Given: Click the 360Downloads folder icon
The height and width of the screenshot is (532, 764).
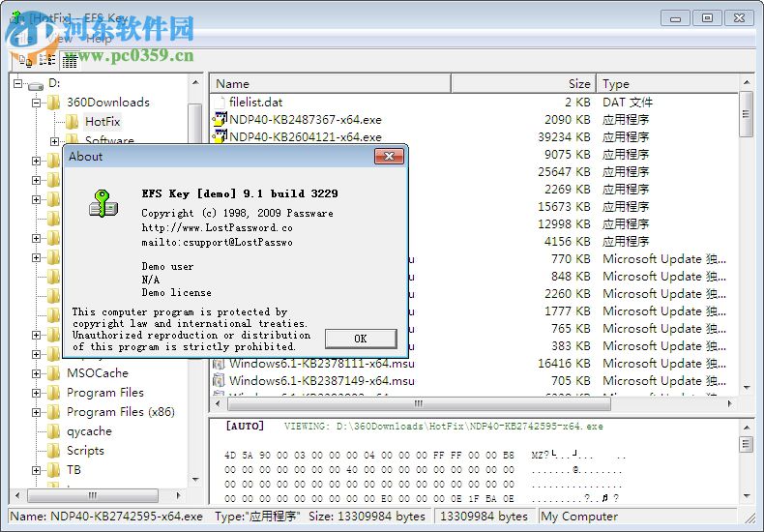Looking at the screenshot, I should coord(53,103).
